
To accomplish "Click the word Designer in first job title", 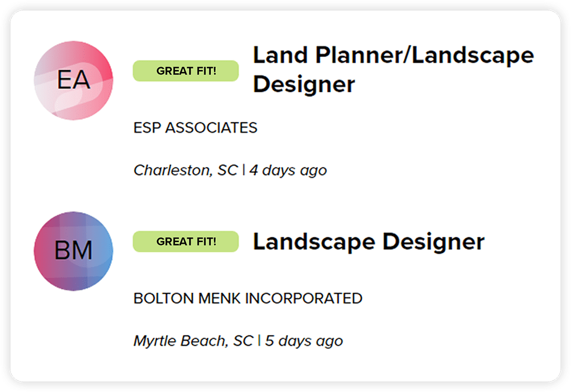I will [x=304, y=84].
